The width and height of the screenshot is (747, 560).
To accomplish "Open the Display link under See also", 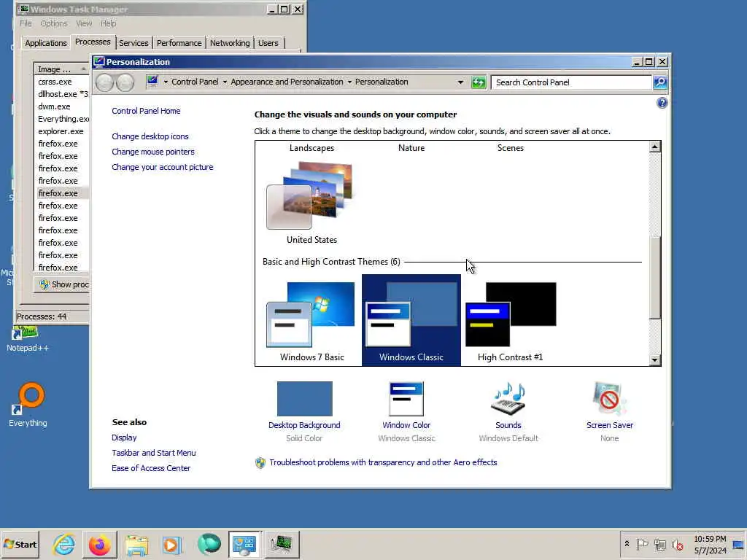I will 124,437.
